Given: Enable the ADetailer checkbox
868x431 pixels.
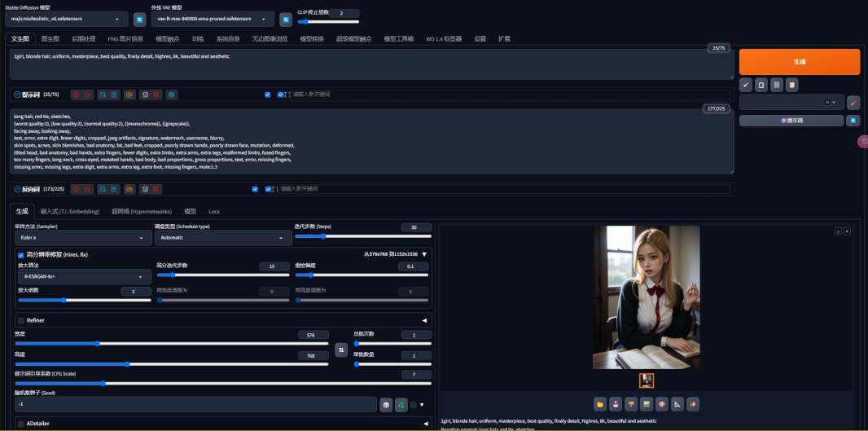Looking at the screenshot, I should tap(21, 424).
